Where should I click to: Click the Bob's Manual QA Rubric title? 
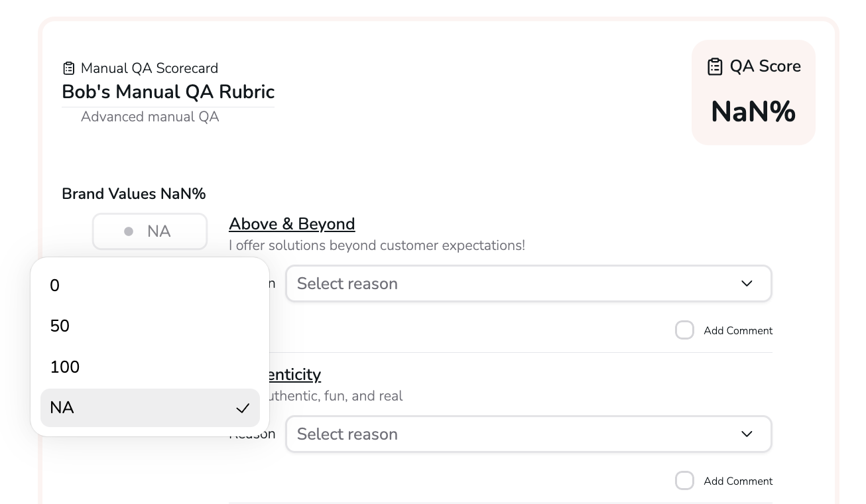point(168,92)
